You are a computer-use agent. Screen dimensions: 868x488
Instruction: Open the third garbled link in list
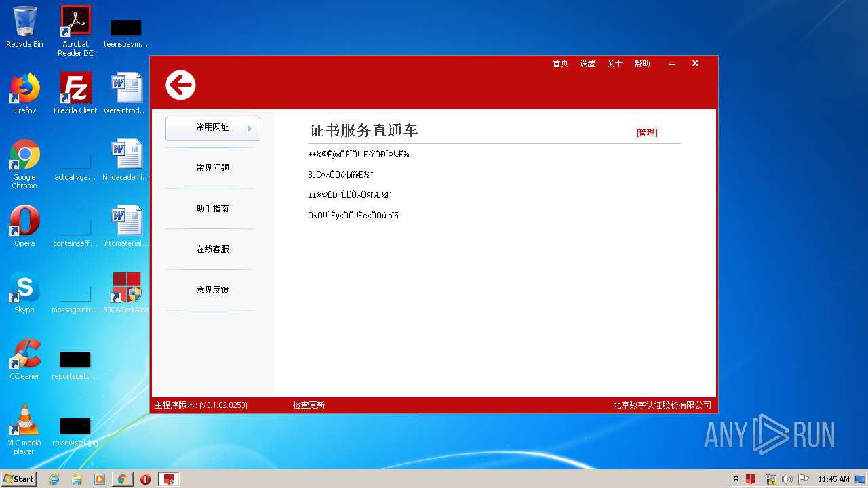(x=349, y=195)
